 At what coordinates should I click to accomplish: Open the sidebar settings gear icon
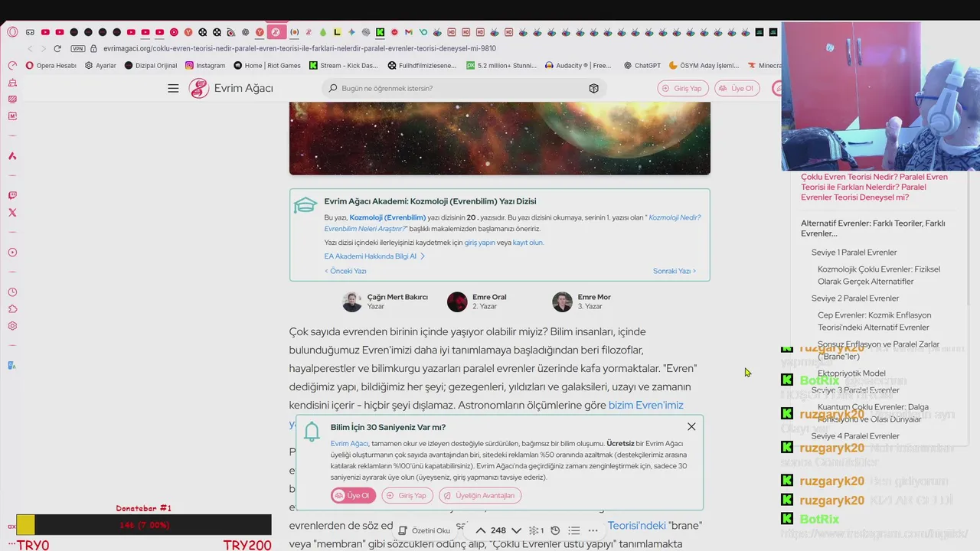pyautogui.click(x=12, y=326)
